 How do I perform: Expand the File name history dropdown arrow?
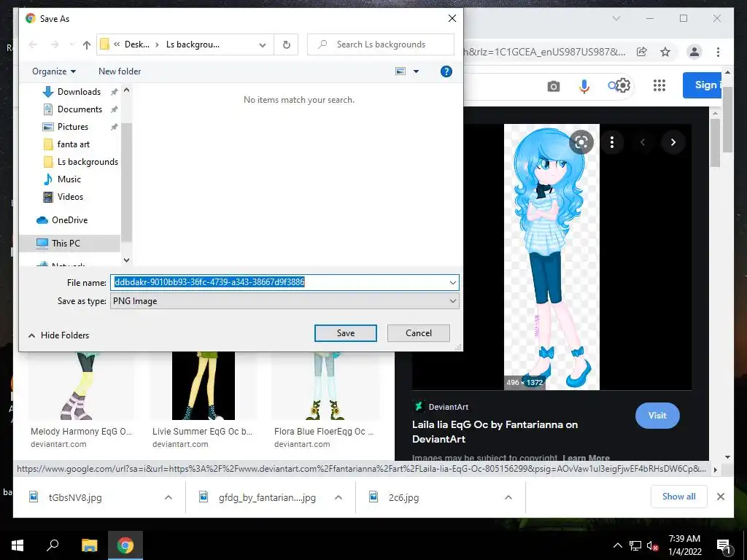click(x=452, y=282)
